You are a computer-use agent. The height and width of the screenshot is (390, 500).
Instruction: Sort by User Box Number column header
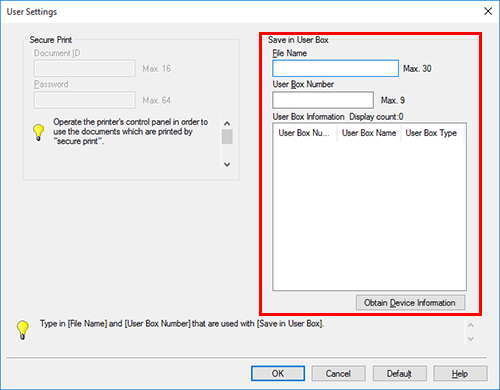[x=305, y=133]
